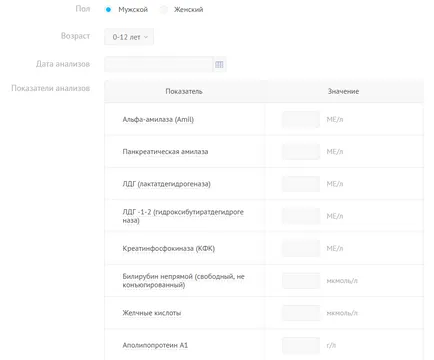Image resolution: width=434 pixels, height=360 pixels.
Task: Open the calendar picker icon
Action: pyautogui.click(x=219, y=64)
